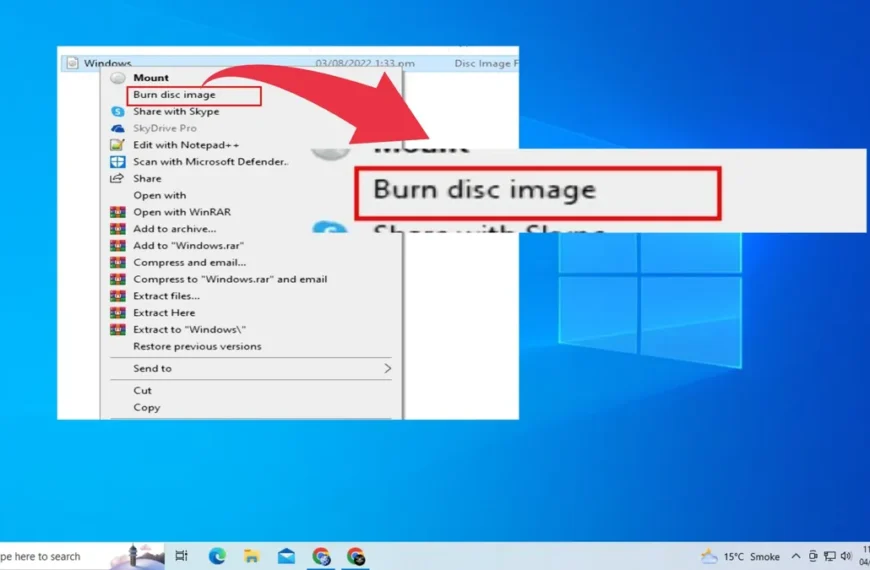Image resolution: width=870 pixels, height=570 pixels.
Task: Click the WinRAR icon beside Add to "Windows.rar"
Action: [118, 245]
